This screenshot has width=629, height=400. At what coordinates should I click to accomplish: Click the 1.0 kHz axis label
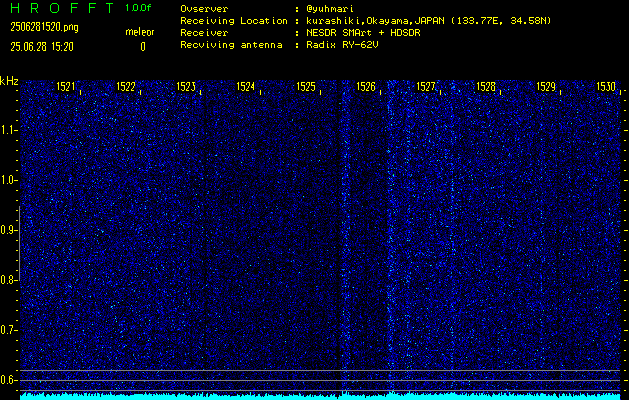coord(8,180)
